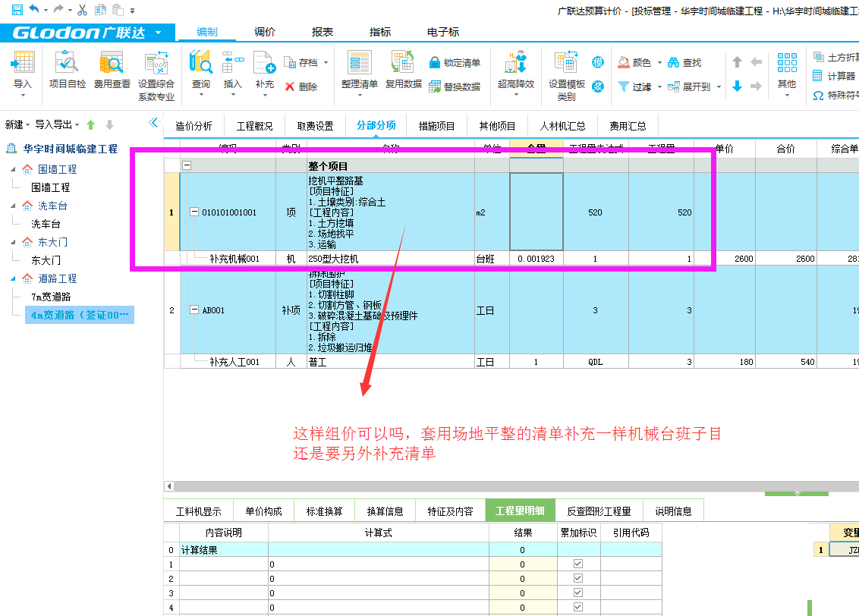Open the 反查图形工程量 bottom tab
This screenshot has width=859, height=616.
pos(599,511)
